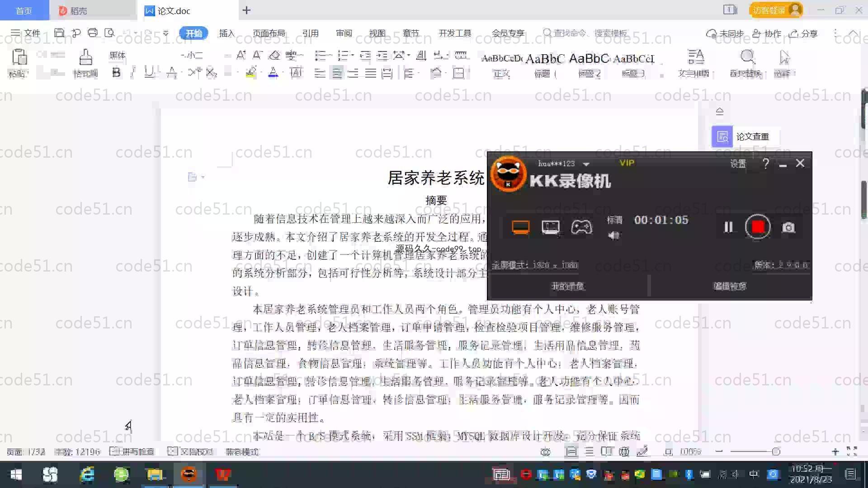The width and height of the screenshot is (868, 488).
Task: Open Windows Start menu
Action: [x=16, y=474]
